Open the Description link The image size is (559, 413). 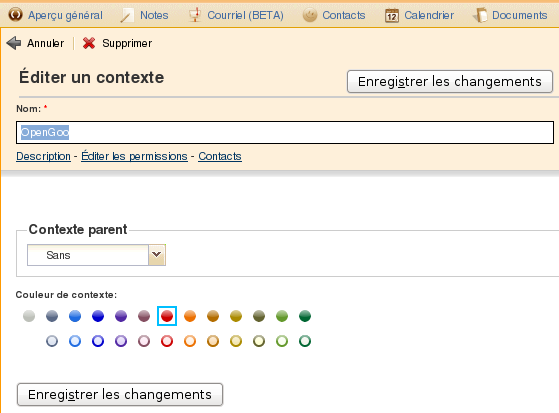pos(43,156)
